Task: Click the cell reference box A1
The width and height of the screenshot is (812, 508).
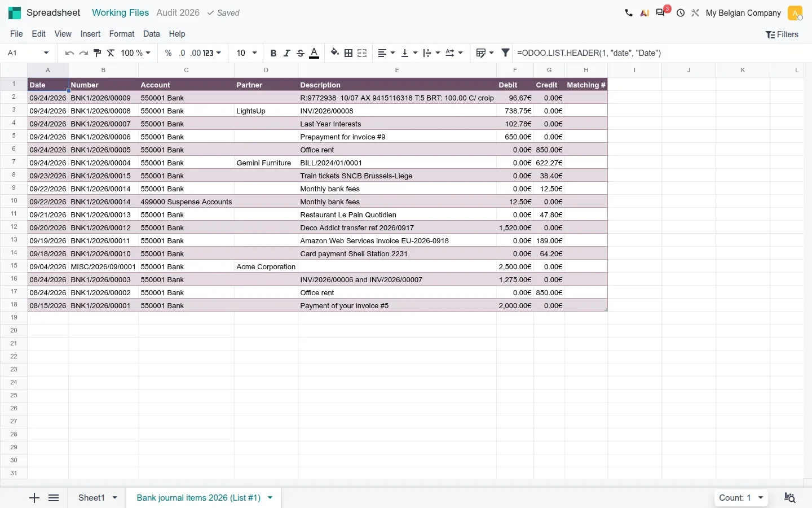Action: [x=28, y=53]
